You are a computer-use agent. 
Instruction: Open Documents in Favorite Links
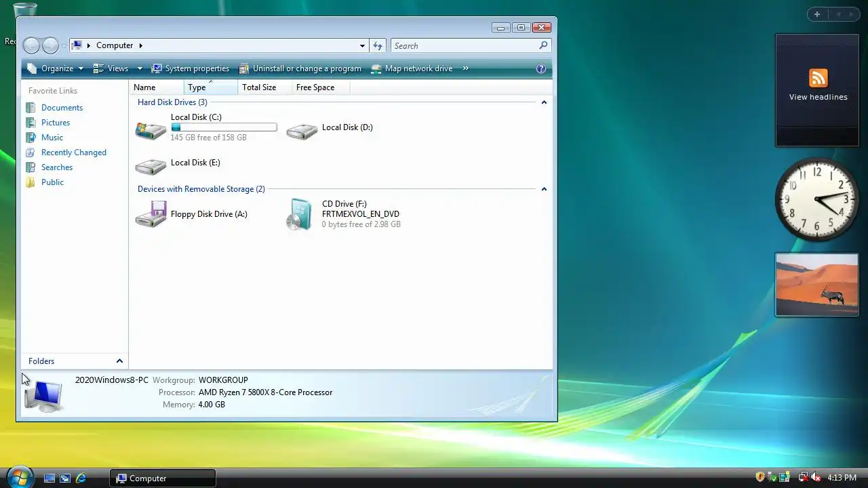click(x=62, y=108)
